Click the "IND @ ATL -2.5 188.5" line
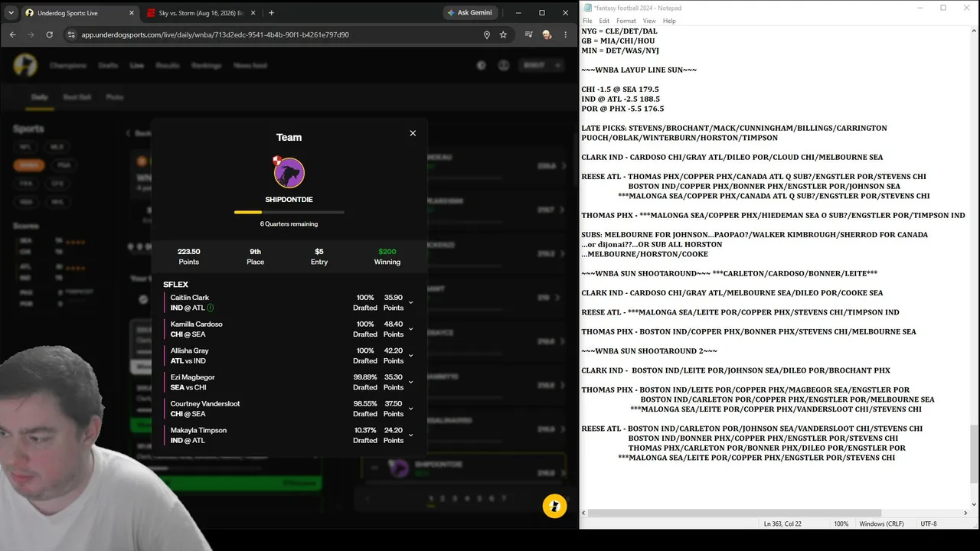 pos(620,99)
